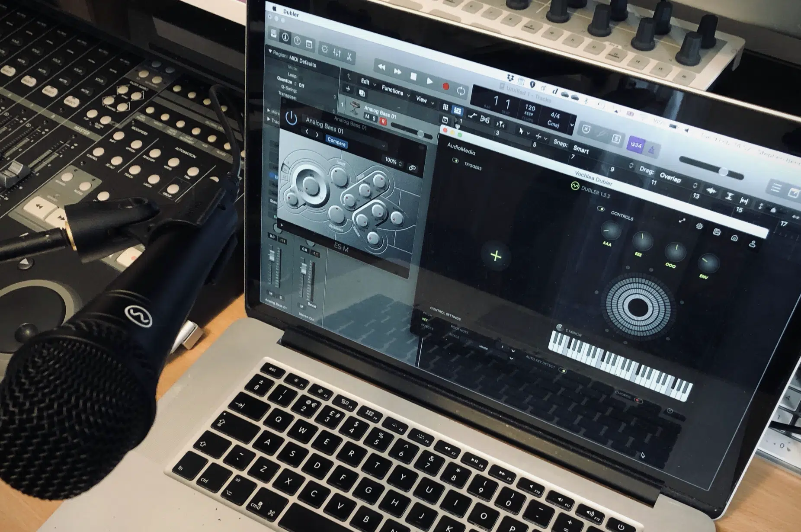Image resolution: width=801 pixels, height=532 pixels.
Task: Toggle the Replace mode X button
Action: pos(586,129)
